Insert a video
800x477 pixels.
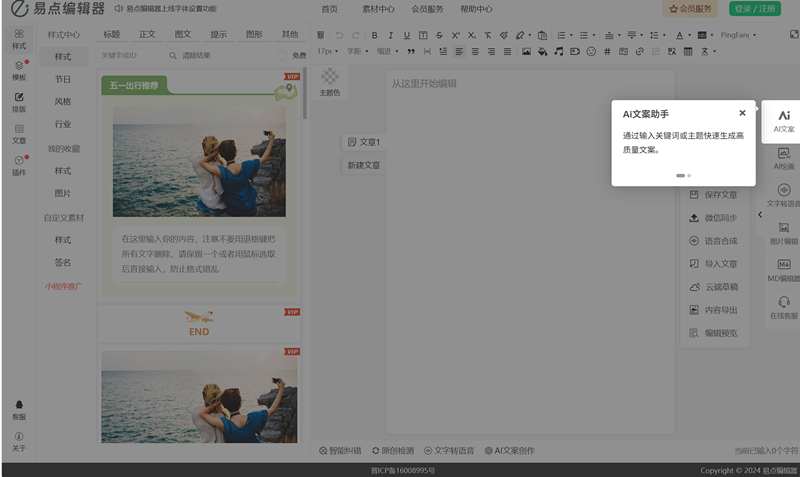tap(575, 52)
